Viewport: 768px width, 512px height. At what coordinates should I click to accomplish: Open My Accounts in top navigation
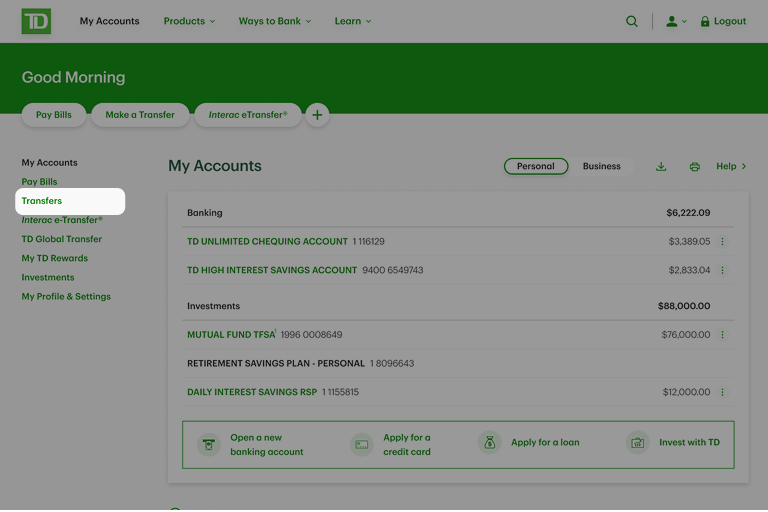[x=110, y=21]
